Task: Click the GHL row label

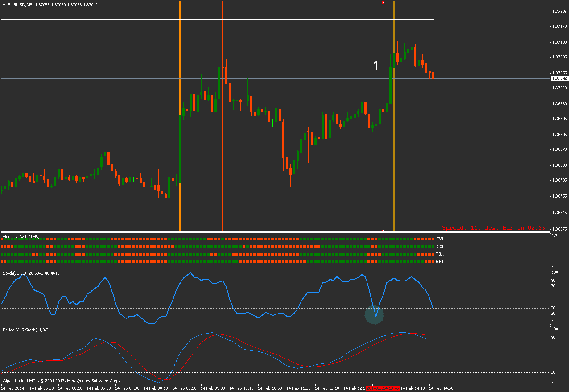Action: pos(440,262)
